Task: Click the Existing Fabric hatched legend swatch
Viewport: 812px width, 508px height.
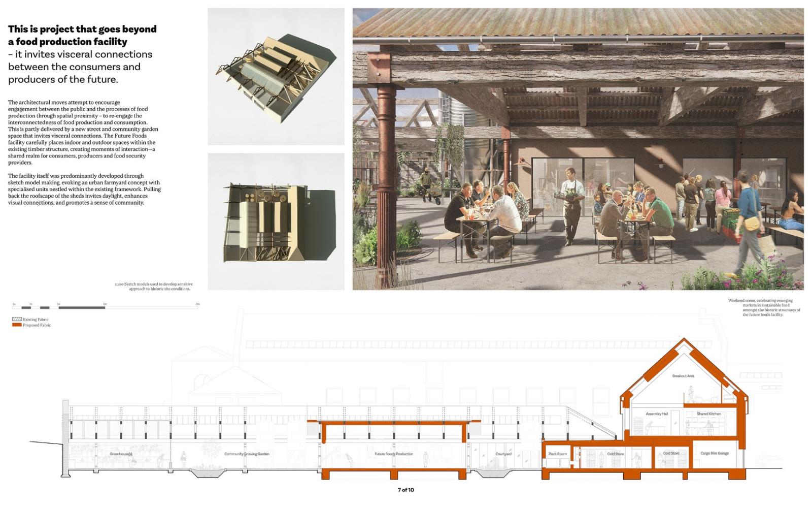Action: tap(17, 320)
